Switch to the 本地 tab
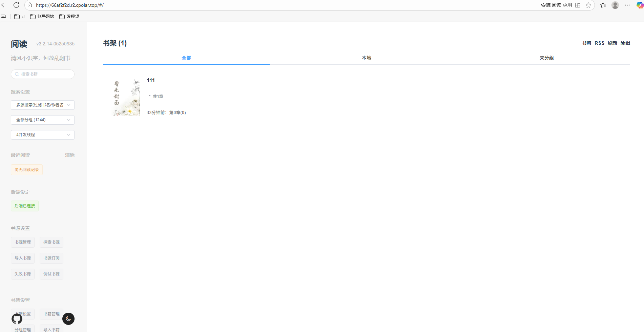644x332 pixels. (366, 58)
